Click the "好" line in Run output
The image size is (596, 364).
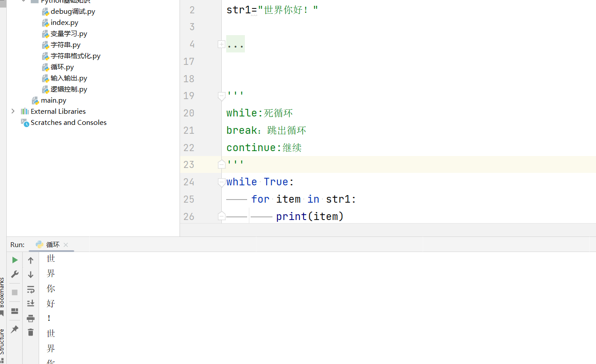click(51, 304)
